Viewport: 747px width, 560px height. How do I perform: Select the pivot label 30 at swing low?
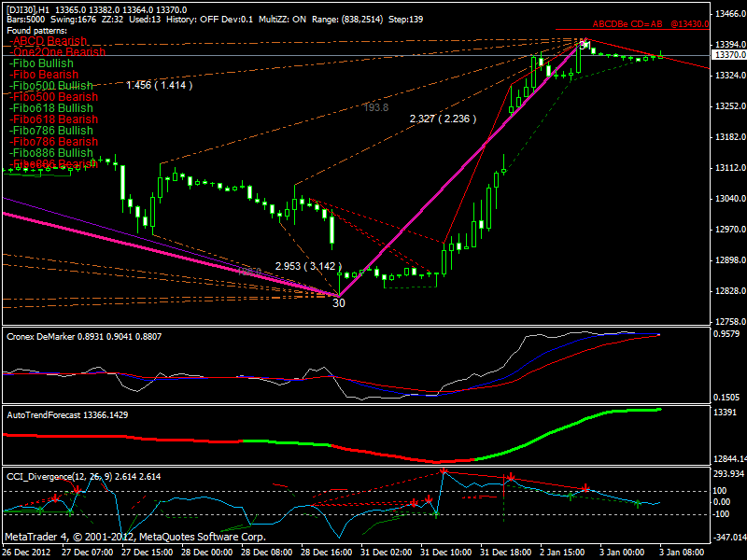click(x=339, y=303)
